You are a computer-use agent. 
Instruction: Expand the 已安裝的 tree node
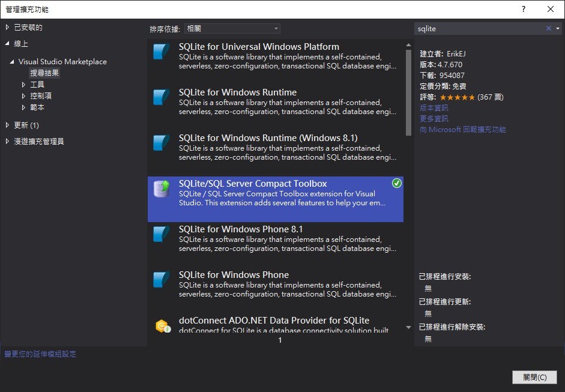pos(7,27)
